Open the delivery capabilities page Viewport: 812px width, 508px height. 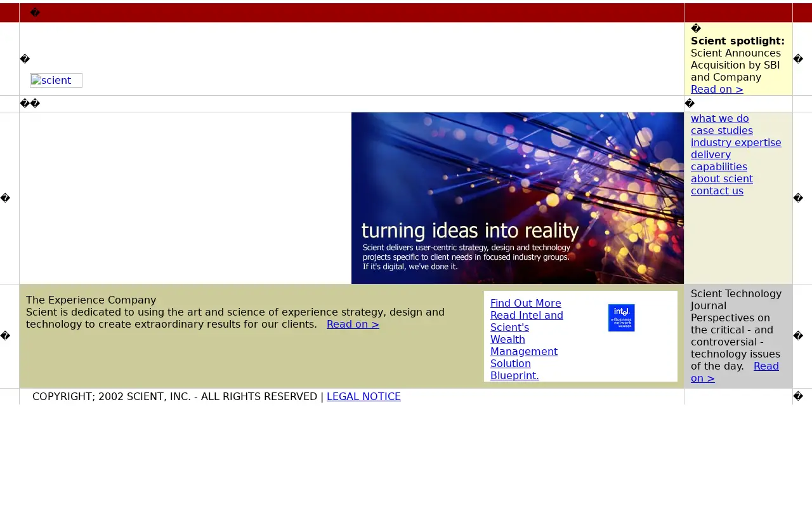[x=719, y=161]
